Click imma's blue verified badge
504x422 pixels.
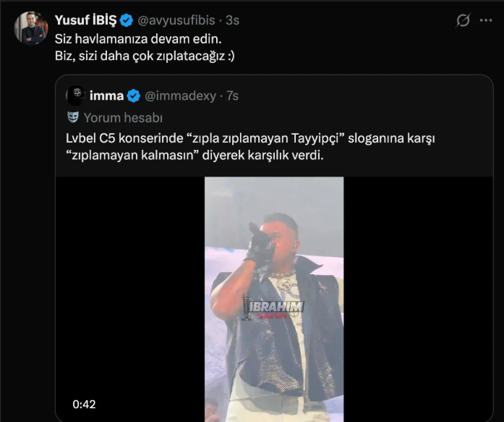134,96
